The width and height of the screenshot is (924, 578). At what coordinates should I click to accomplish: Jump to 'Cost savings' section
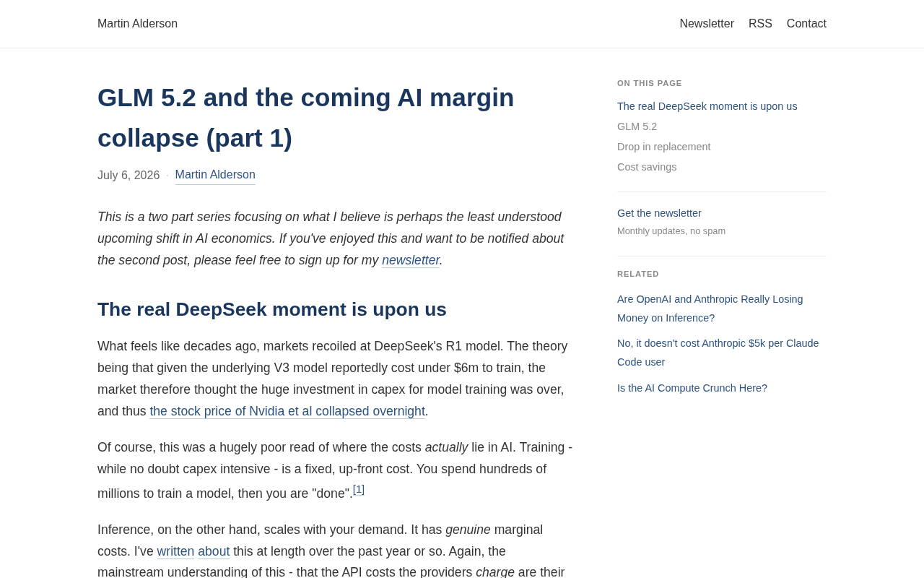647,167
